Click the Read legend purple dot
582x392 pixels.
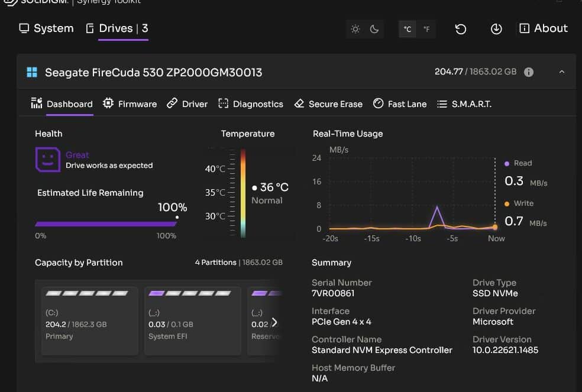pos(507,164)
